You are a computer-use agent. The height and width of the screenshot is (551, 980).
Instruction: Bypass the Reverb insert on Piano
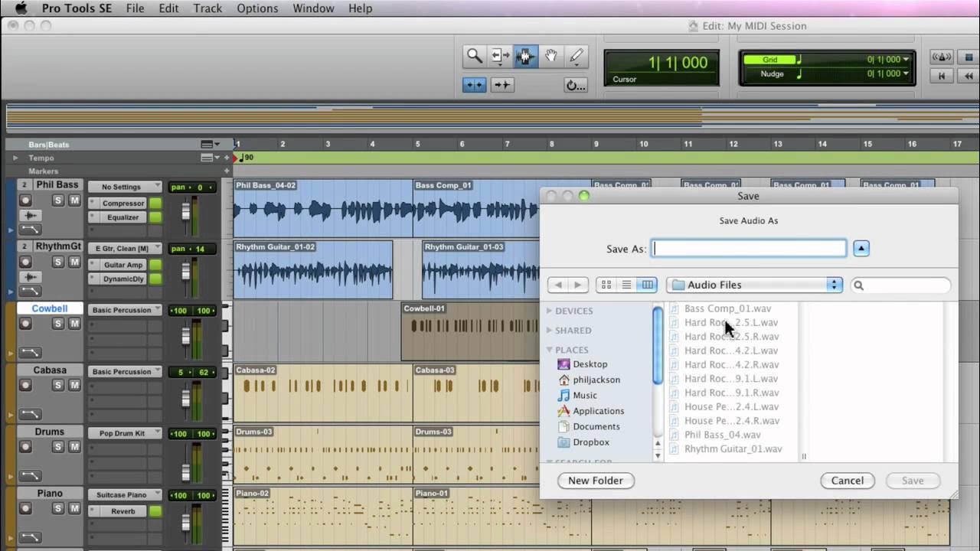click(155, 511)
